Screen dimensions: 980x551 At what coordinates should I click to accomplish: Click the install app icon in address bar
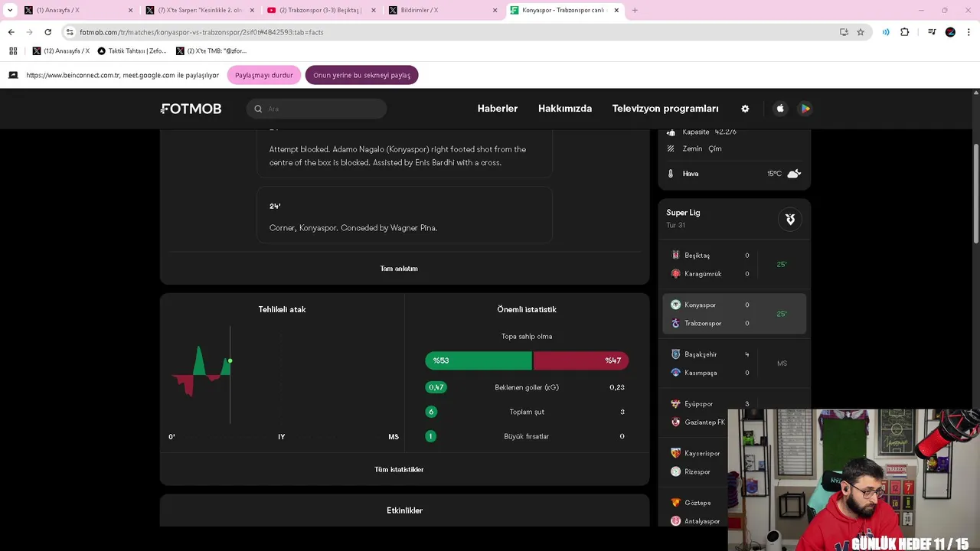tap(844, 32)
